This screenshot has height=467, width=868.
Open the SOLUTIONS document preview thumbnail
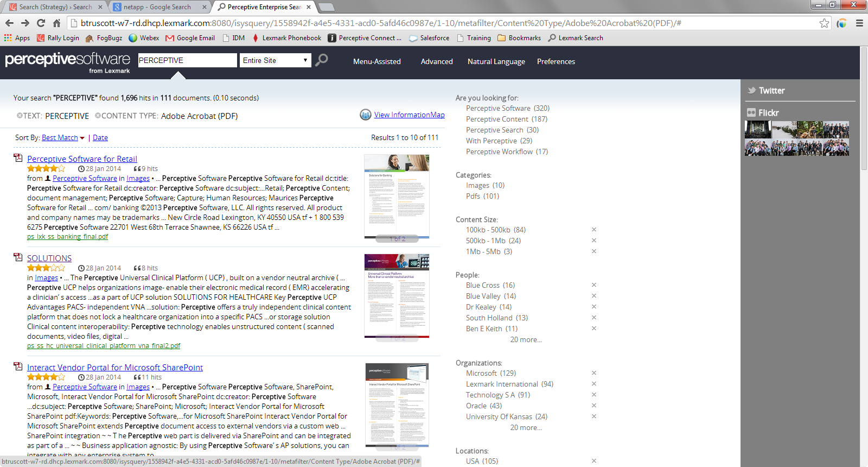pyautogui.click(x=397, y=296)
